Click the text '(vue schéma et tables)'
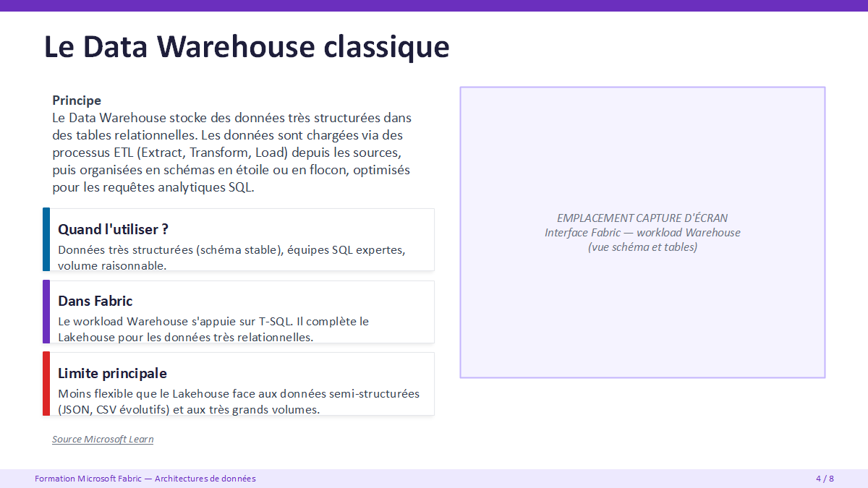 pyautogui.click(x=642, y=247)
